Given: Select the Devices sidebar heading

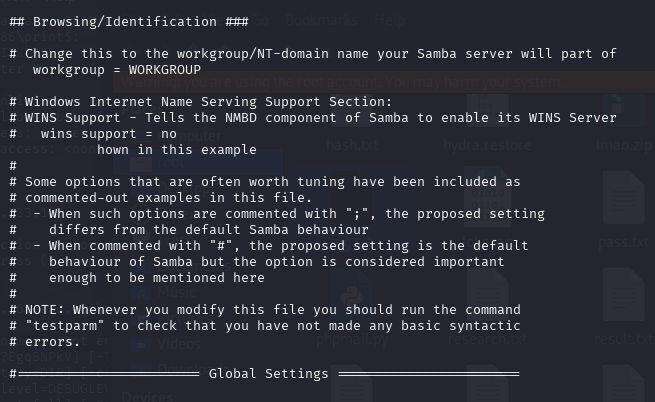Looking at the screenshot, I should (147, 396).
